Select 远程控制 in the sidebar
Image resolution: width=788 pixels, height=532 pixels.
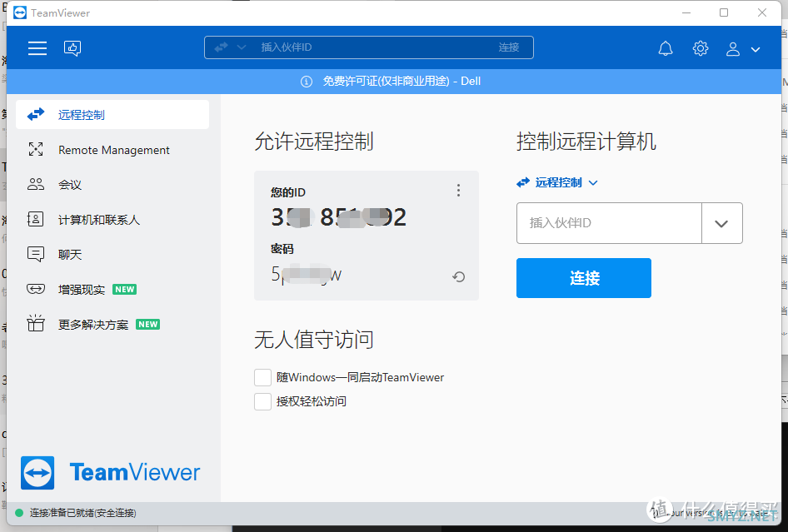[112, 115]
